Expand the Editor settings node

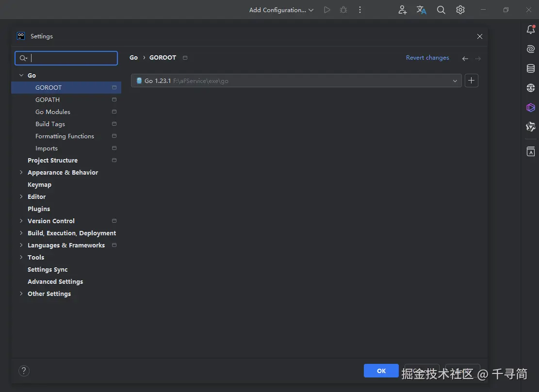[x=21, y=196]
